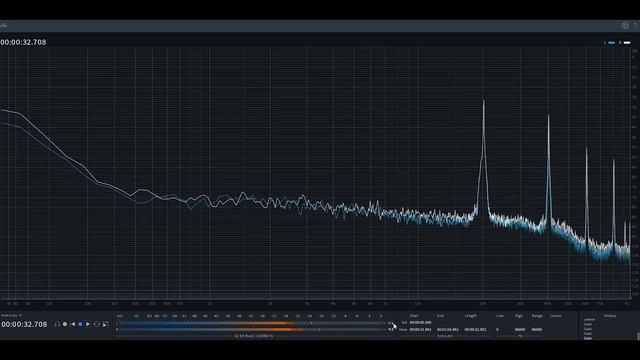Viewport: 640px width, 360px height.
Task: Click the History panel header
Action: 610,316
